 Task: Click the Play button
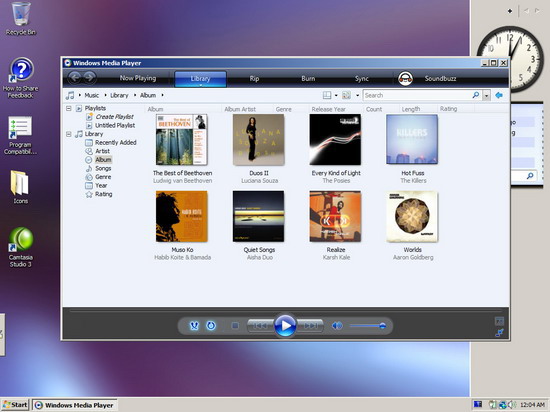(285, 325)
